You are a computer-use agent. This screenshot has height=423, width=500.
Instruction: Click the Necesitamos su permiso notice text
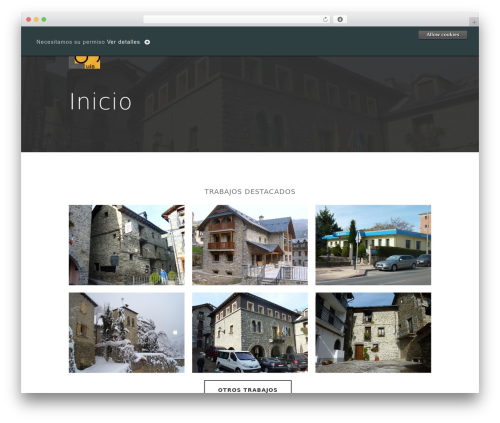click(71, 42)
